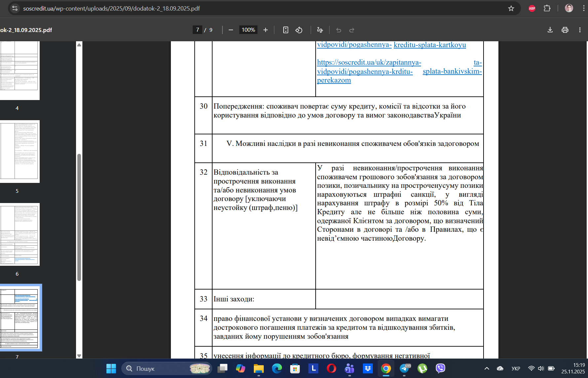
Task: Rotate the PDF counterclockwise
Action: click(x=299, y=30)
